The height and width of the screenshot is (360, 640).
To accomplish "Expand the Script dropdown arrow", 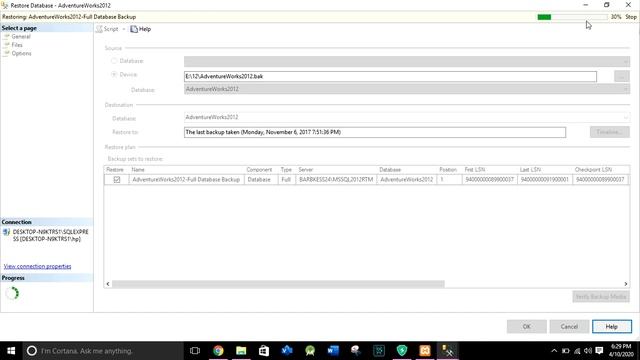I will point(124,29).
